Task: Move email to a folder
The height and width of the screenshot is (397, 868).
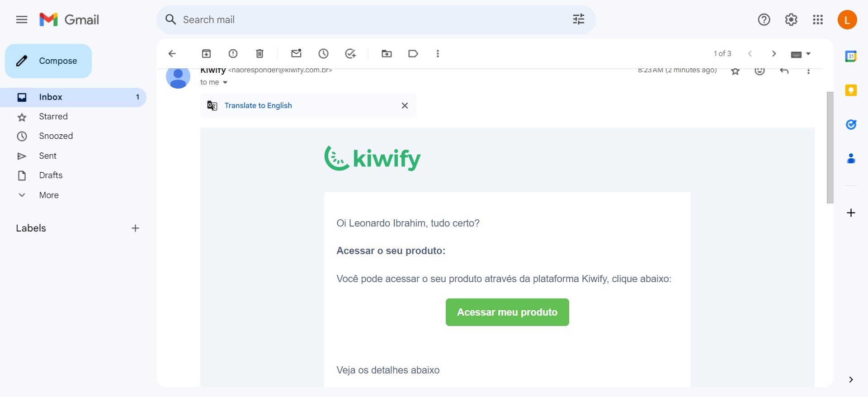Action: coord(387,54)
